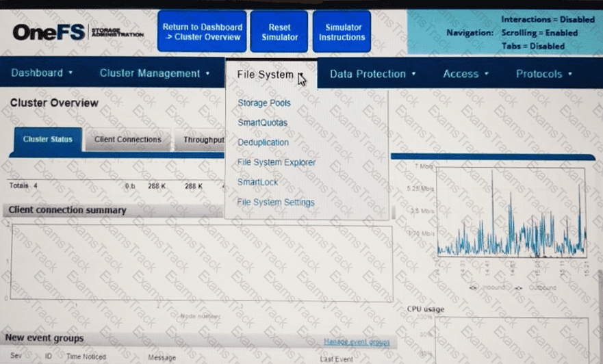Screen dimensions: 603x364
Task: Expand the Data Protection menu
Action: [x=372, y=74]
